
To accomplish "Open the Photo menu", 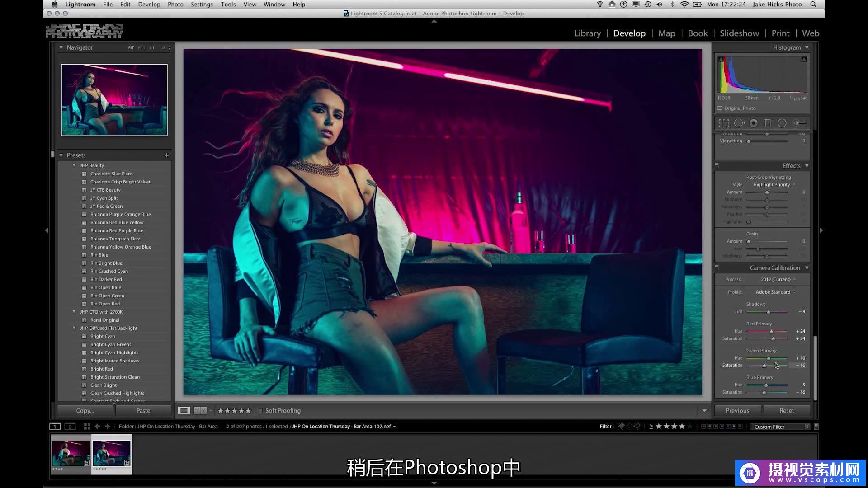I will click(x=175, y=4).
